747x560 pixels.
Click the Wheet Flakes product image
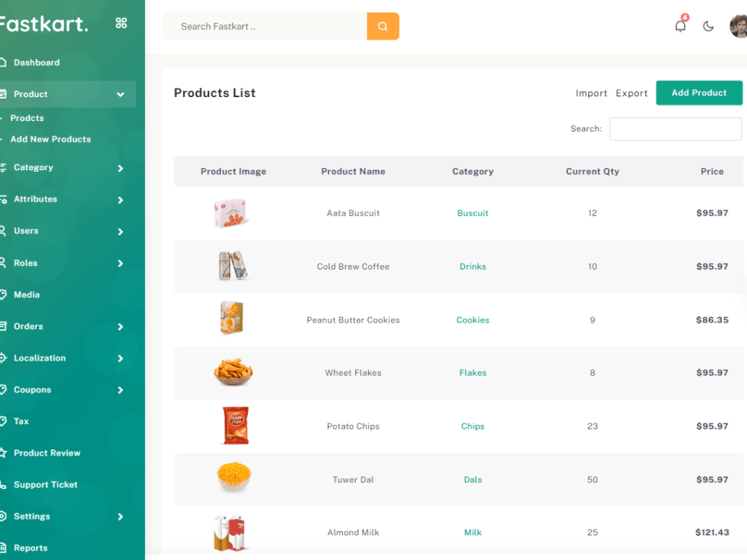tap(233, 372)
